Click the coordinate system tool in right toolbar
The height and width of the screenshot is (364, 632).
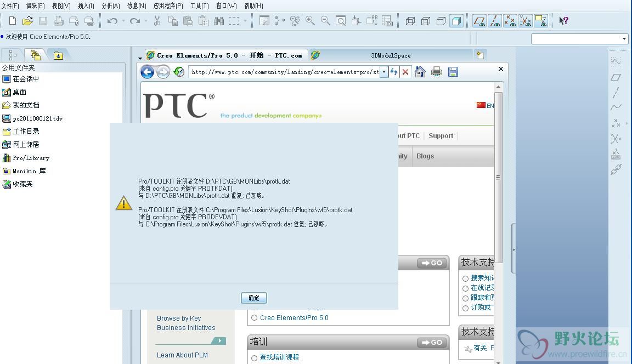point(616,139)
